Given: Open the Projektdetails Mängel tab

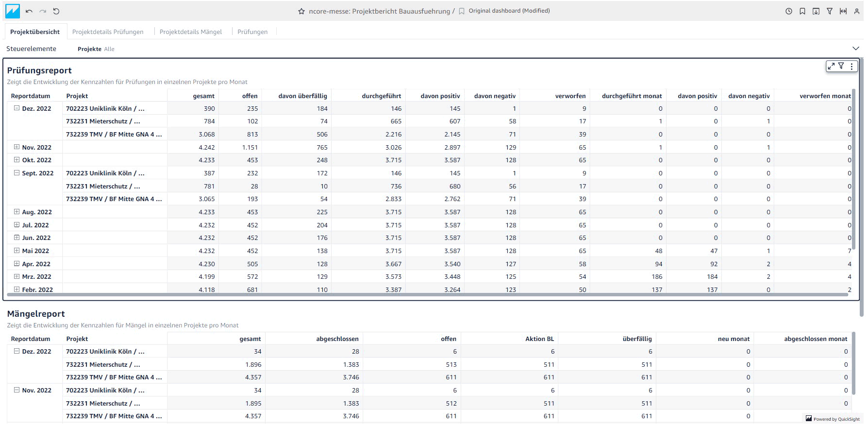Looking at the screenshot, I should 191,32.
